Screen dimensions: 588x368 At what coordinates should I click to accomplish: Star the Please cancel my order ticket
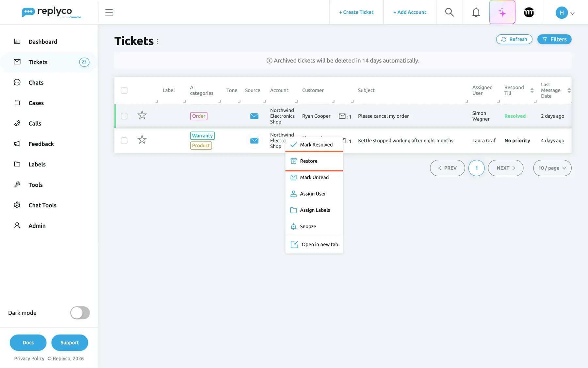[x=142, y=115]
